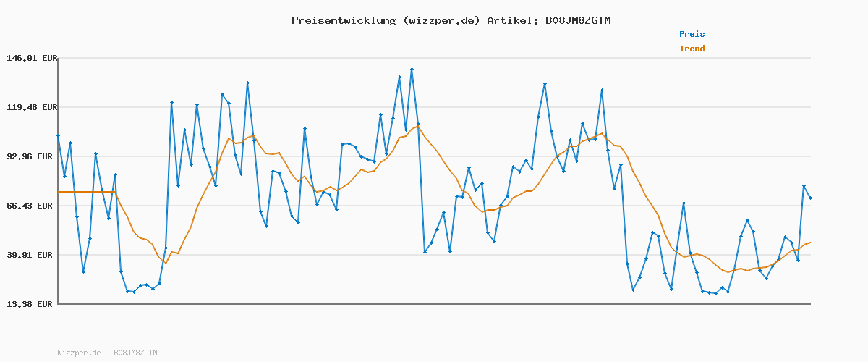Click the 39.91 EUR axis label
The width and height of the screenshot is (868, 362).
point(30,255)
